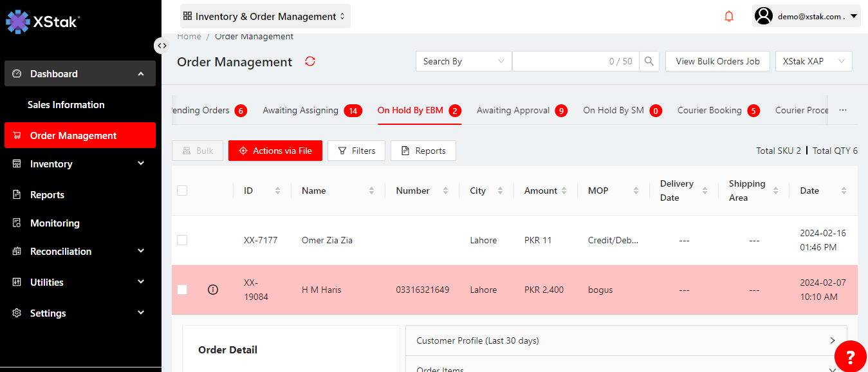Open the Search By dropdown

[x=463, y=62]
